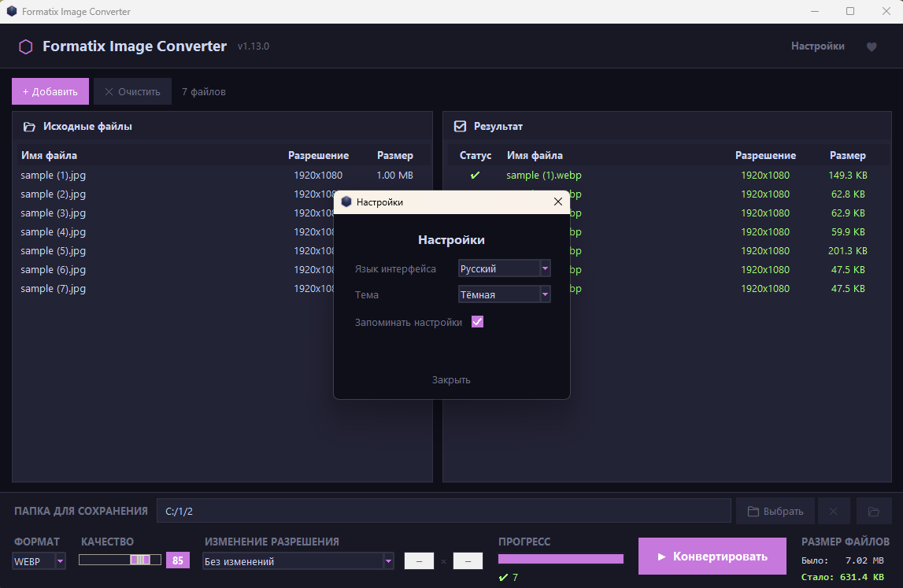Viewport: 903px width, 588px height.
Task: Open the WEBP format dropdown
Action: tap(39, 561)
